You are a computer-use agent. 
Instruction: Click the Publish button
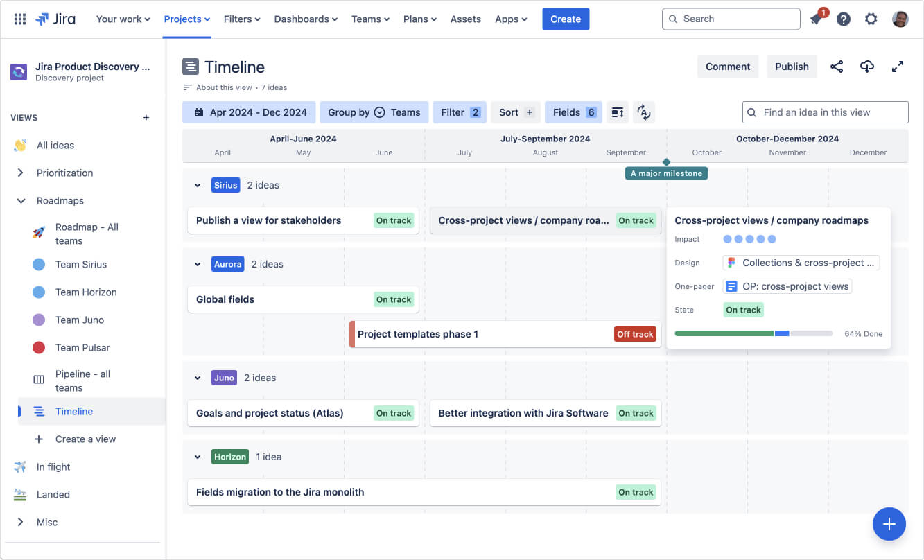coord(792,66)
